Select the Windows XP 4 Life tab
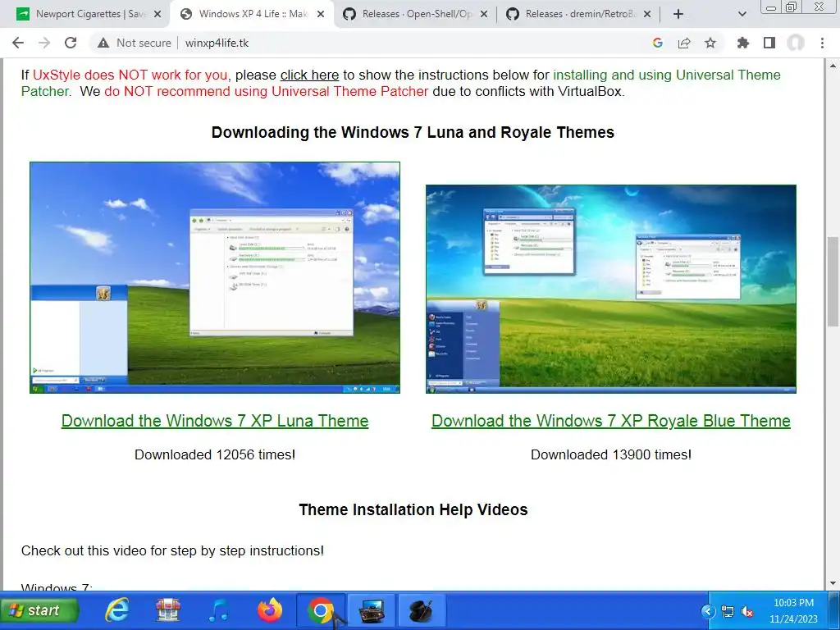 point(252,14)
